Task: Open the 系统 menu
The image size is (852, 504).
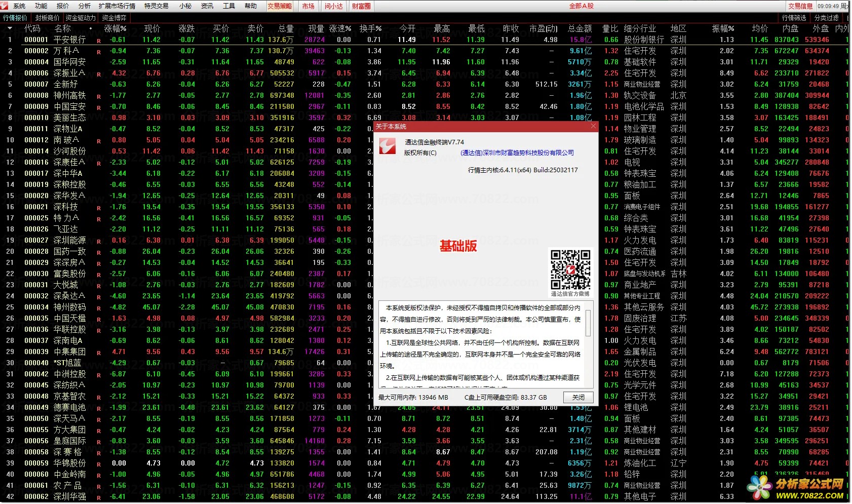Action: pos(19,6)
